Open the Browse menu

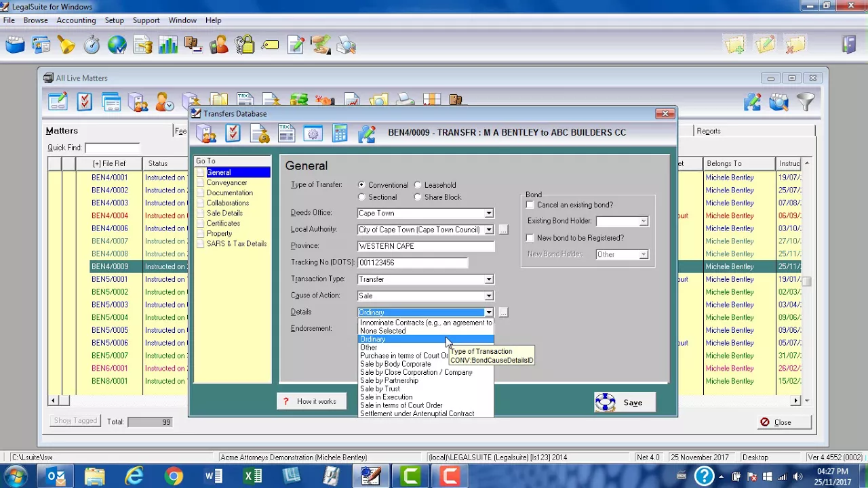click(x=35, y=20)
